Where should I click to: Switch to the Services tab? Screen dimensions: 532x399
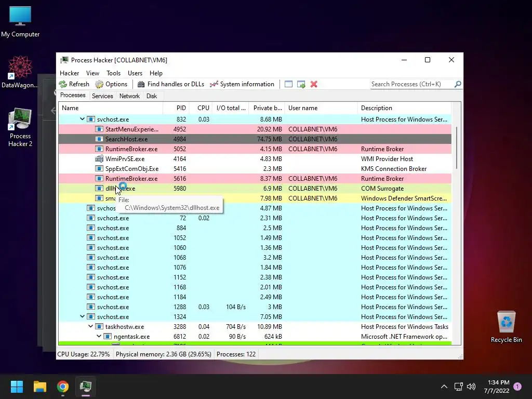pyautogui.click(x=102, y=96)
